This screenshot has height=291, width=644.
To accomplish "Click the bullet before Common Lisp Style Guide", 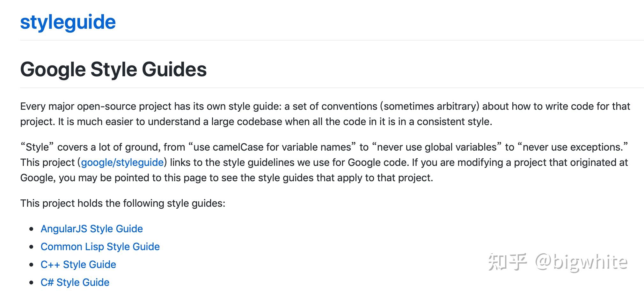I will 31,247.
